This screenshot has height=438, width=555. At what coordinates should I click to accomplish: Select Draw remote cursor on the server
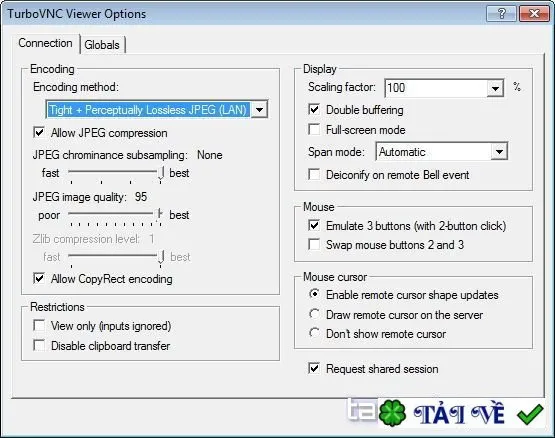[x=314, y=314]
